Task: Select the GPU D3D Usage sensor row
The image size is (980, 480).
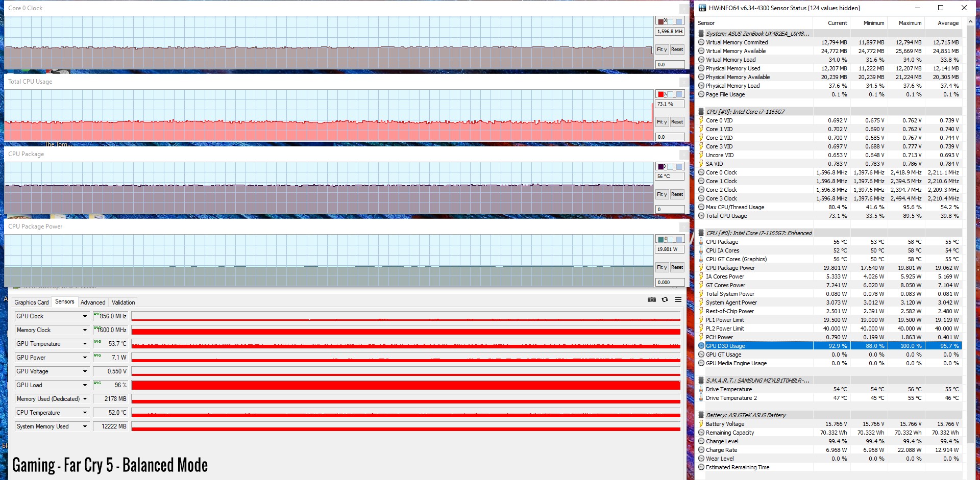Action: (829, 346)
